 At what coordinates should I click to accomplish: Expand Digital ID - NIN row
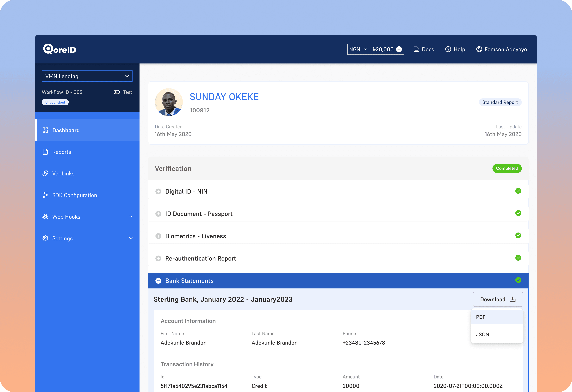(x=158, y=191)
